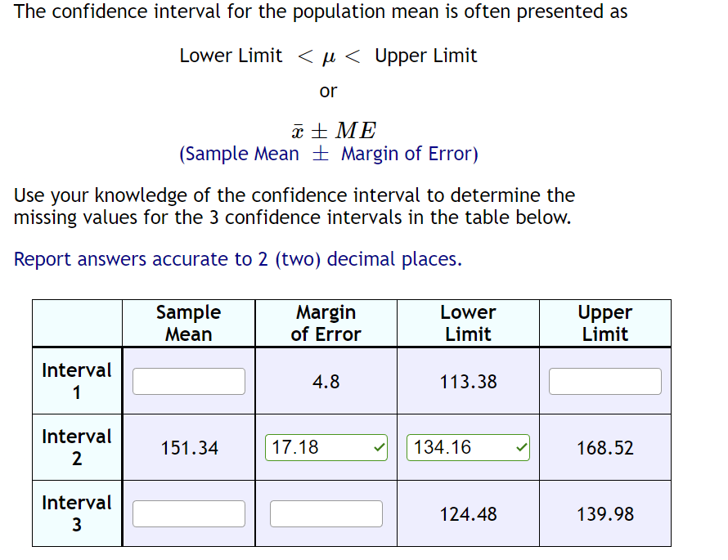Click the cell containing 168.52
The width and height of the screenshot is (728, 560).
pyautogui.click(x=604, y=447)
